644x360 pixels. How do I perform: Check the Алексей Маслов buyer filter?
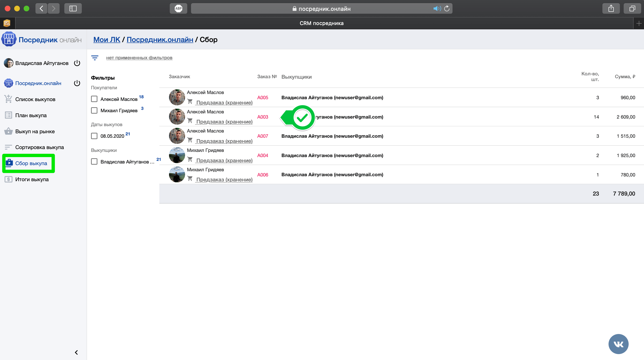click(x=94, y=99)
